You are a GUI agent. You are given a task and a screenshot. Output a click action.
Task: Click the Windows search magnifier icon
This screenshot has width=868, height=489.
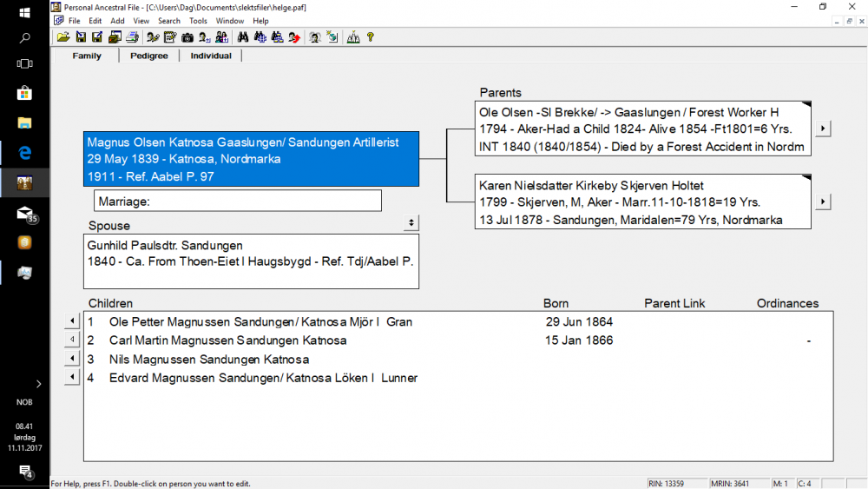24,37
